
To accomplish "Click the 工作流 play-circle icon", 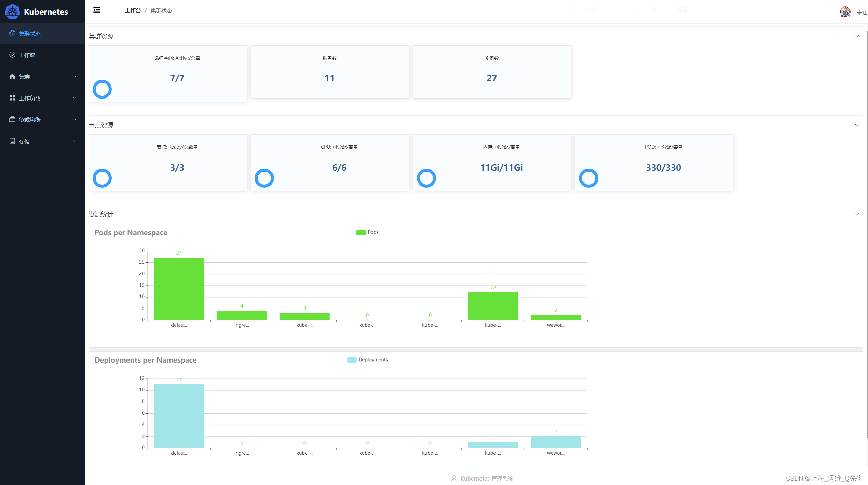I will [x=12, y=55].
